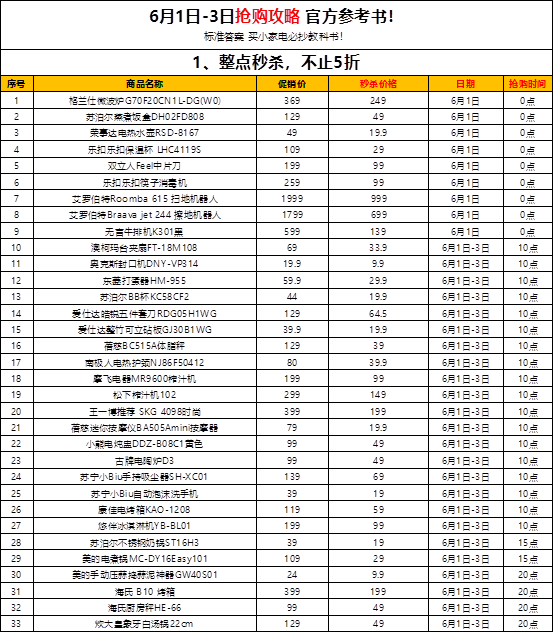Click the 日期 column header
Screen dimensions: 554x633
click(466, 84)
